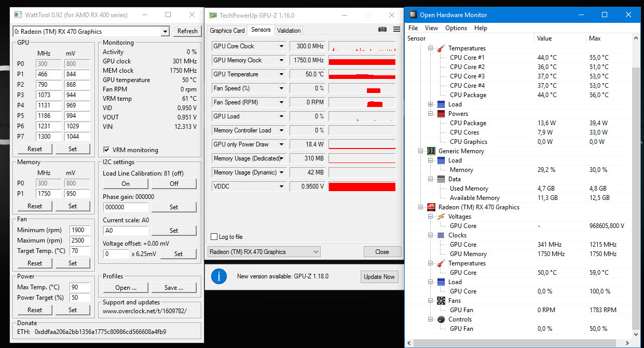Expand the CPU Load tree node

(431, 104)
